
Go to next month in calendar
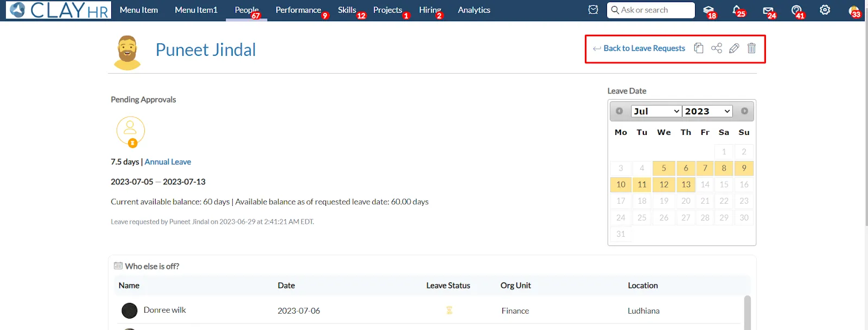tap(744, 111)
